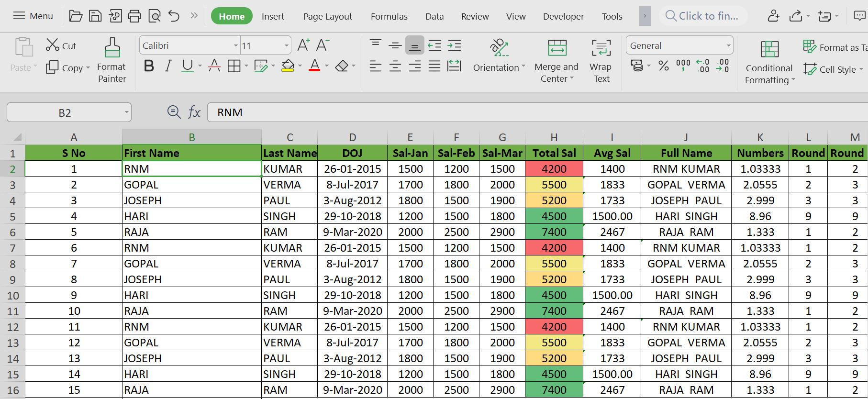
Task: Toggle center horizontal alignment
Action: click(x=395, y=66)
